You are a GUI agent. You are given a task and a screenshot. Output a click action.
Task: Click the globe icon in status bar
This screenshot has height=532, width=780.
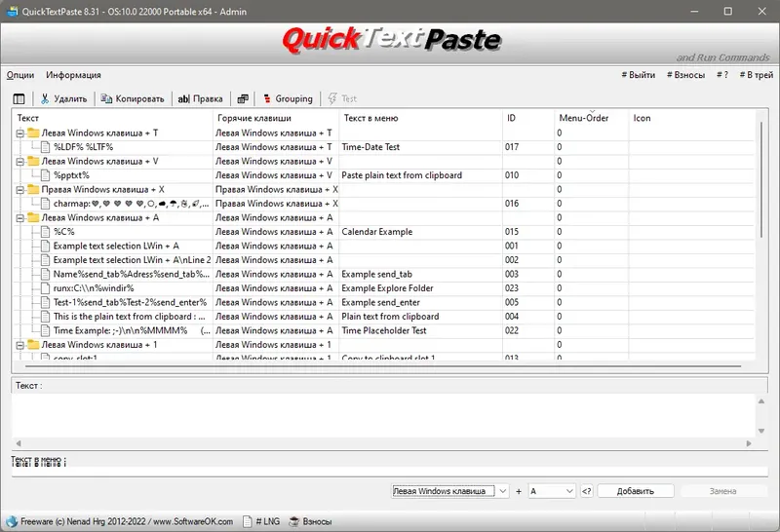pos(12,521)
